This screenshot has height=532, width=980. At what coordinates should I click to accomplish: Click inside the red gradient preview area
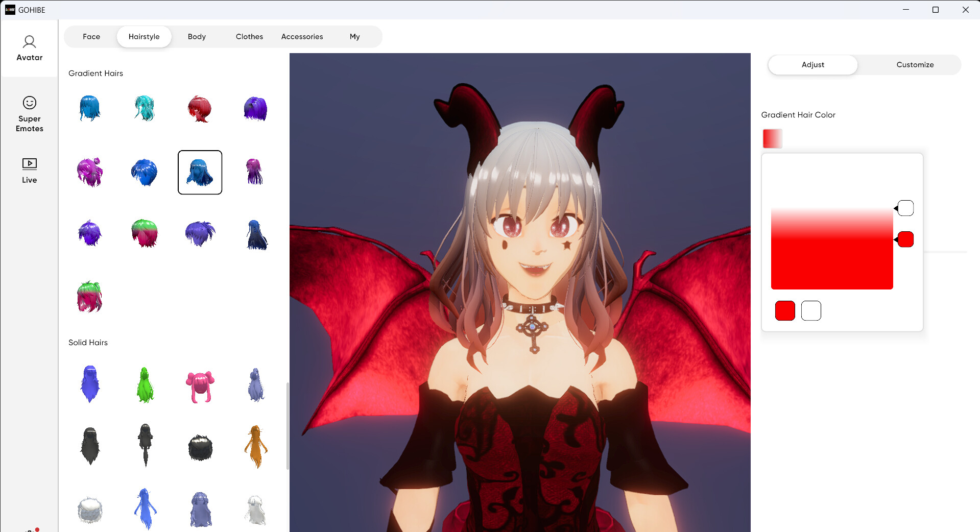pyautogui.click(x=832, y=249)
